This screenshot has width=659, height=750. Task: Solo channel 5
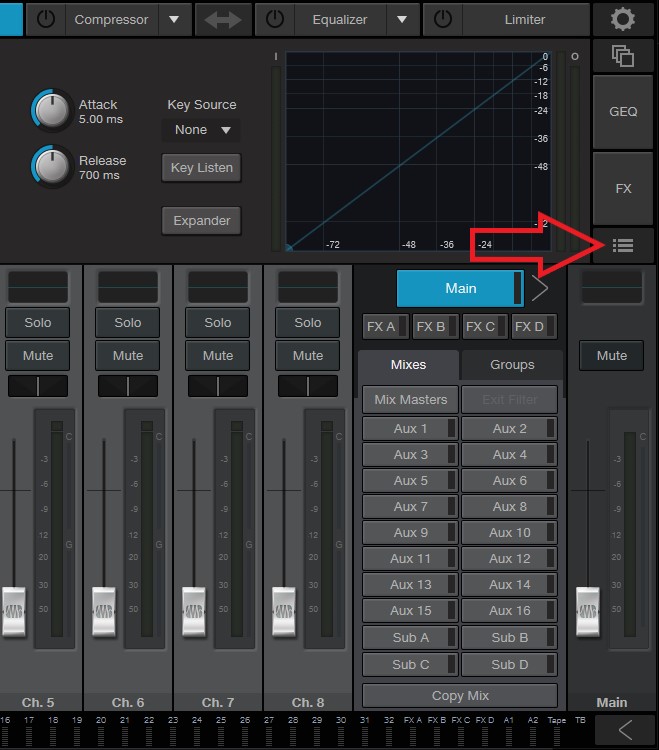click(38, 323)
